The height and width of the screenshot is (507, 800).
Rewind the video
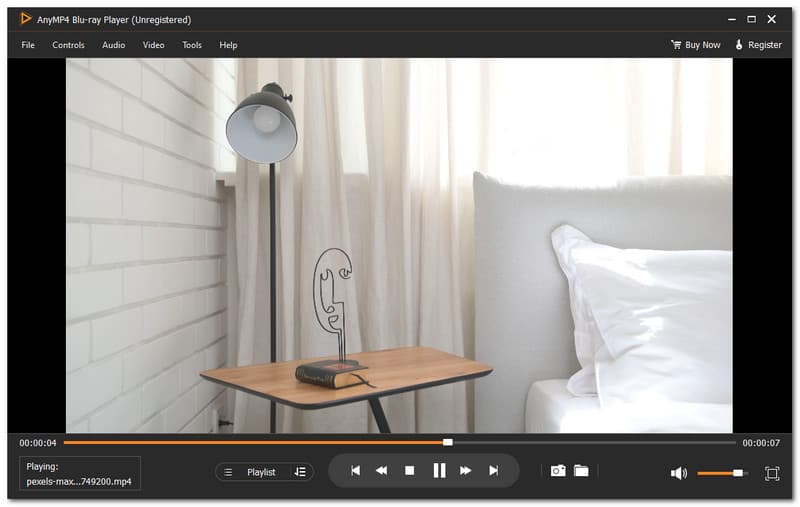pos(381,470)
